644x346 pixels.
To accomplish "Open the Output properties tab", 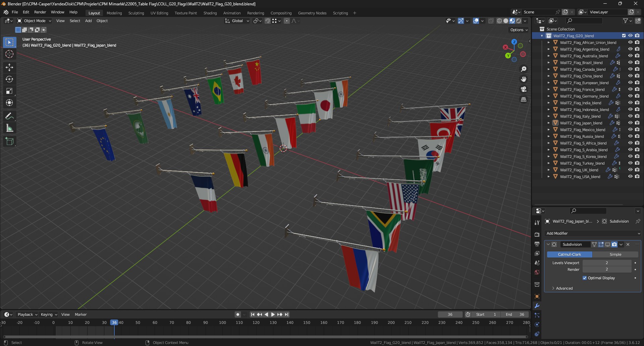I will 537,244.
